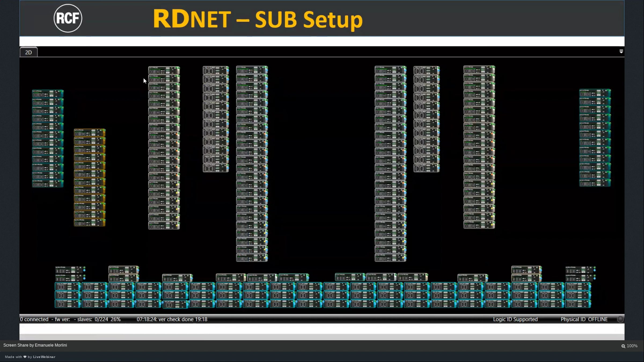Viewport: 644px width, 362px height.
Task: Select the first subwoofer in bottom-left row
Action: point(68,287)
